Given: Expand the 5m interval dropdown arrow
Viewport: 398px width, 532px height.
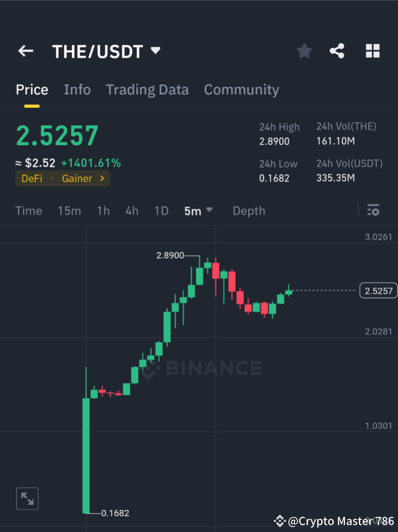Looking at the screenshot, I should pos(210,211).
